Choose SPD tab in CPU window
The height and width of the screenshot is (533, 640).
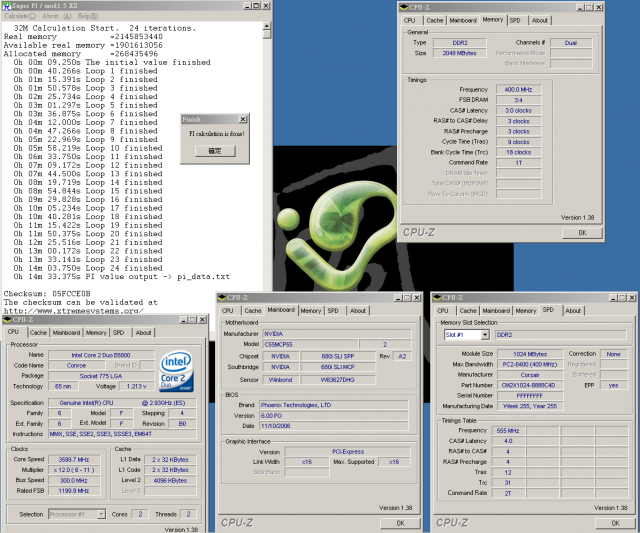[x=118, y=333]
